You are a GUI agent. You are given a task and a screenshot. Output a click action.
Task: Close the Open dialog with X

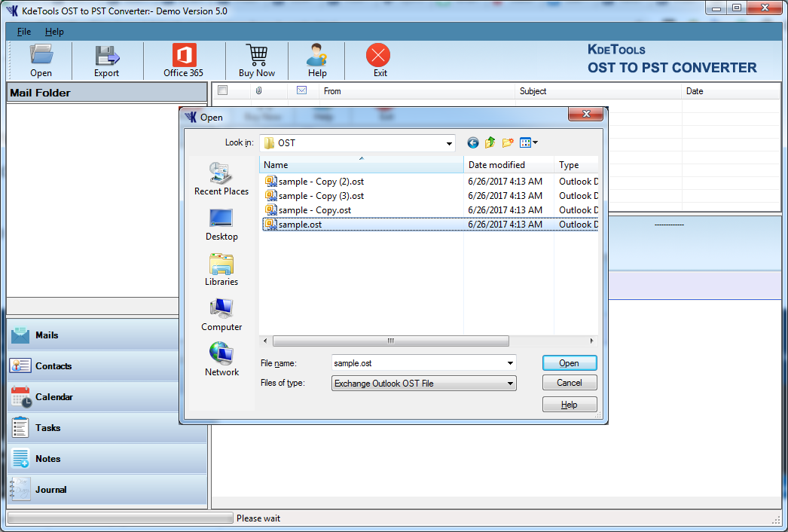[585, 114]
